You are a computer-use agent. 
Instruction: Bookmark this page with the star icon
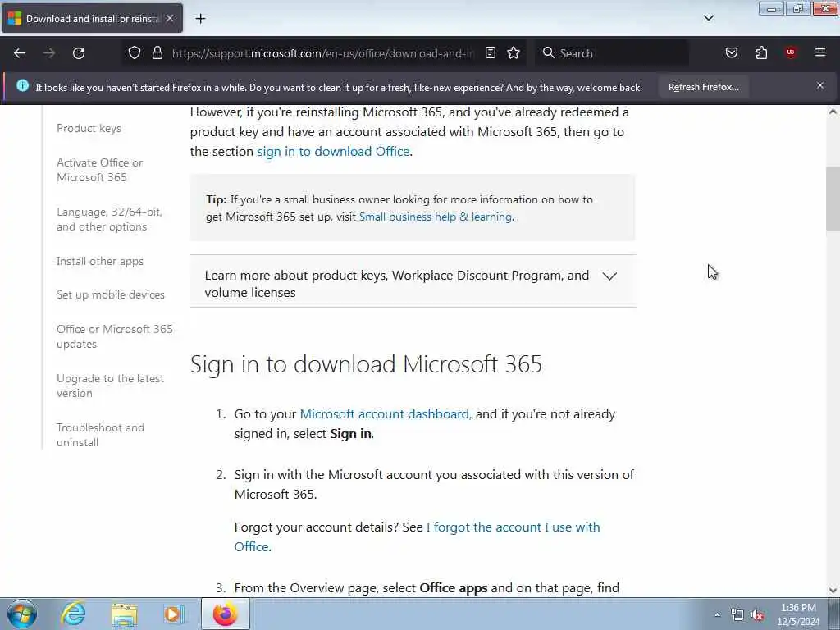pos(514,52)
